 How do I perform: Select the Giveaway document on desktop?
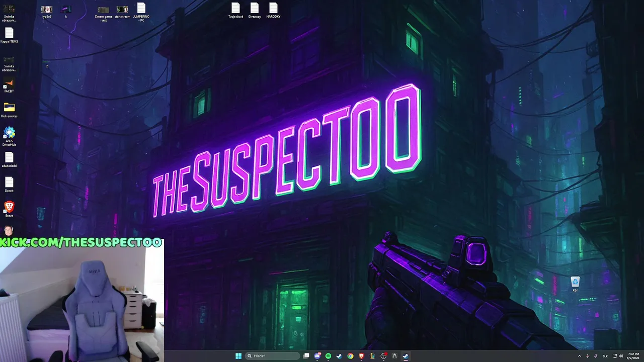tap(255, 11)
